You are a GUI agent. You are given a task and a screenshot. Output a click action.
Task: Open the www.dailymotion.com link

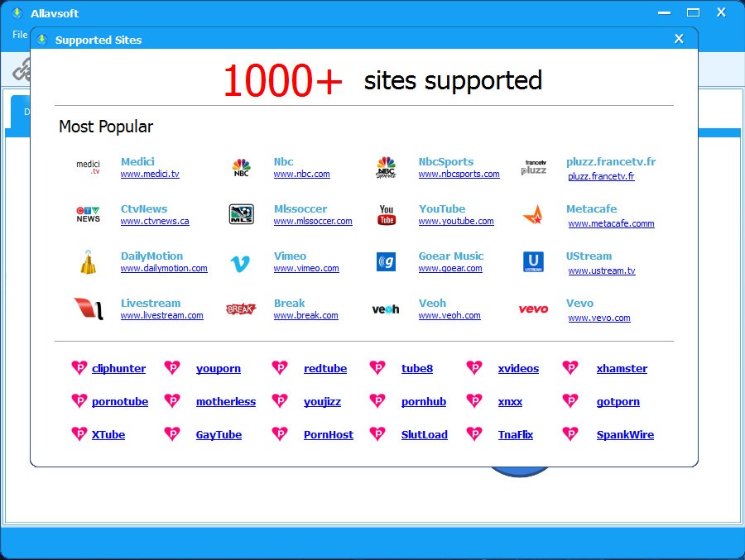[x=164, y=268]
